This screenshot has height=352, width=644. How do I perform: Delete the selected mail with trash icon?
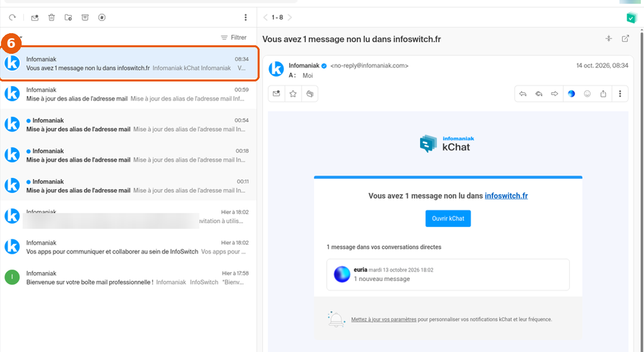(51, 18)
